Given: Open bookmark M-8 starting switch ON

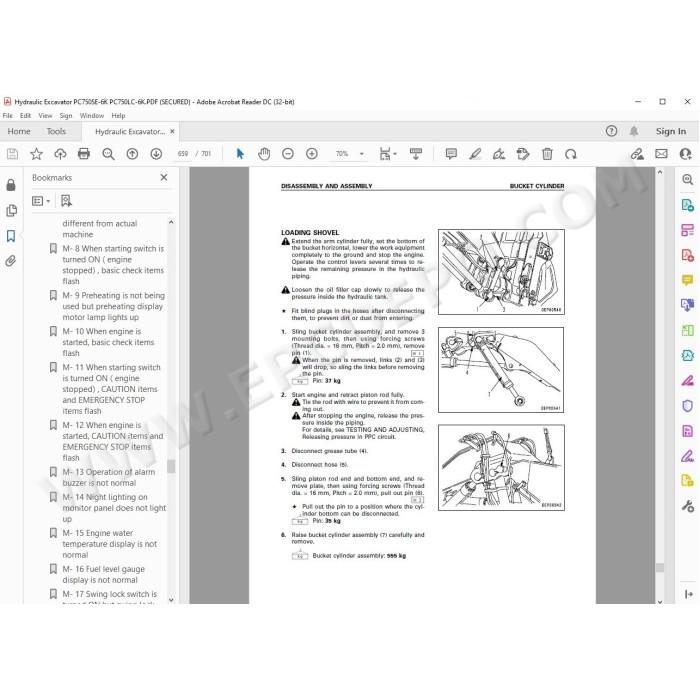Looking at the screenshot, I should point(113,265).
